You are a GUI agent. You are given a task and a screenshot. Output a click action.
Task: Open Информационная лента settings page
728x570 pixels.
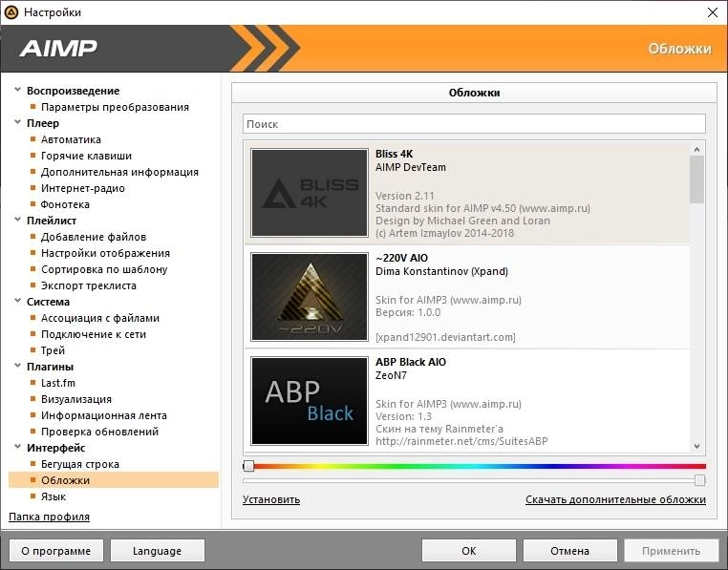click(x=104, y=416)
